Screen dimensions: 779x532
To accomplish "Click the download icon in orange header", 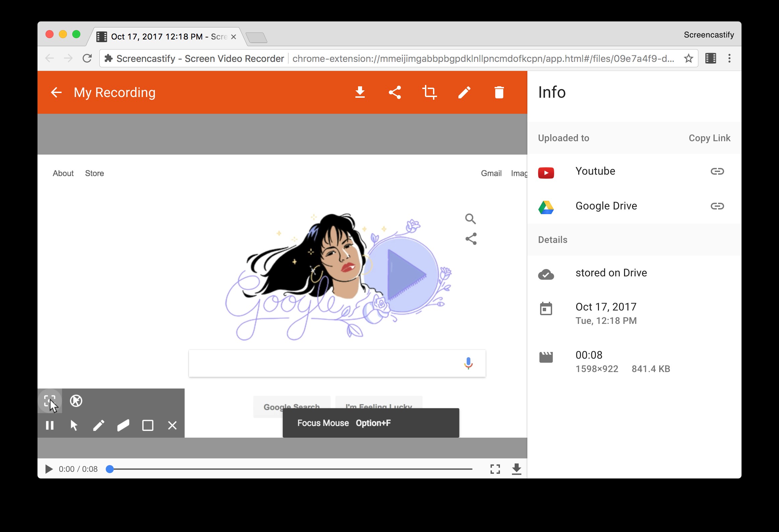I will [360, 92].
